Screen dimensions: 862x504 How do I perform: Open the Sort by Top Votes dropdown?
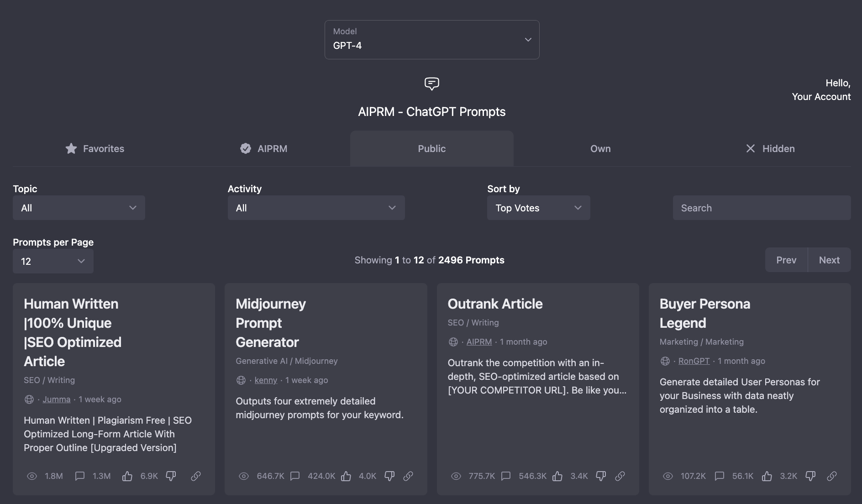[539, 208]
